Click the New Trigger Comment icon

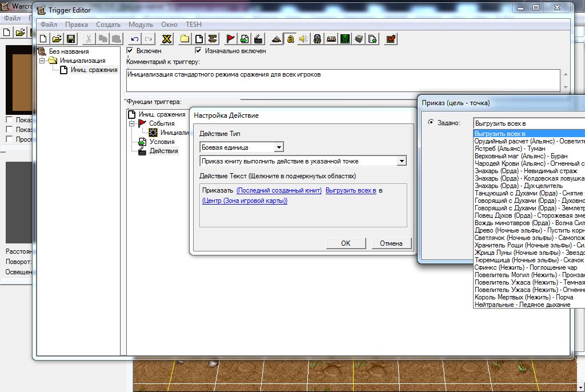(x=213, y=39)
